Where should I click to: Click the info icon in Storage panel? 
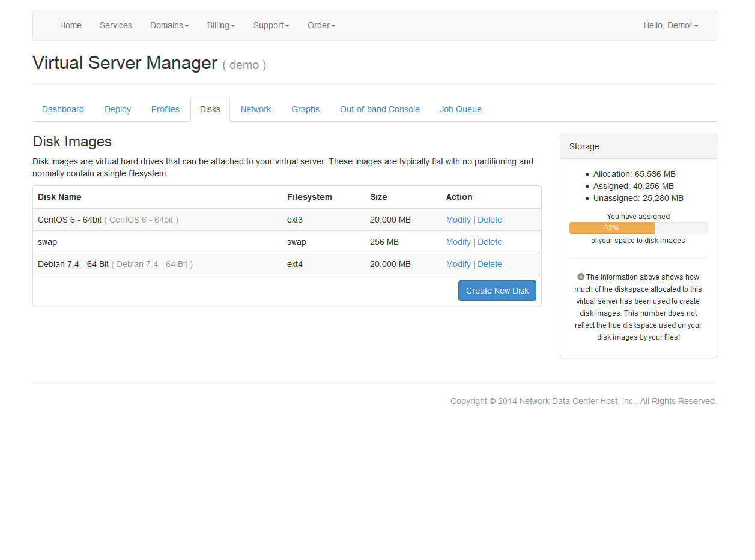point(581,277)
